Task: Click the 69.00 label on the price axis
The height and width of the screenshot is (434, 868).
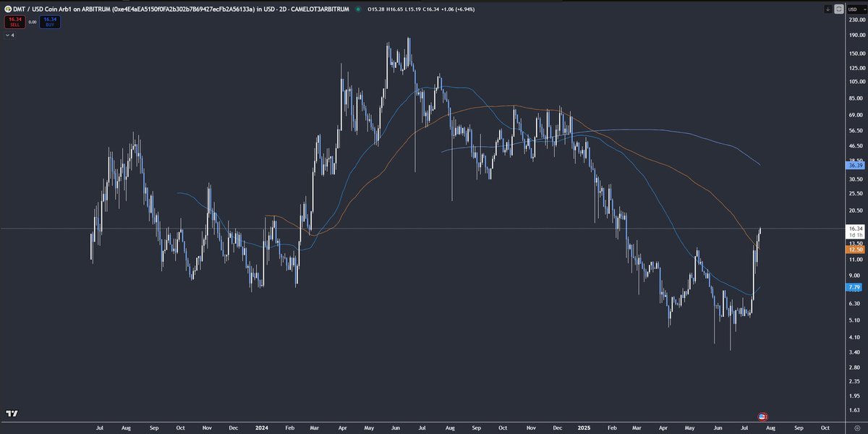Action: pyautogui.click(x=856, y=115)
